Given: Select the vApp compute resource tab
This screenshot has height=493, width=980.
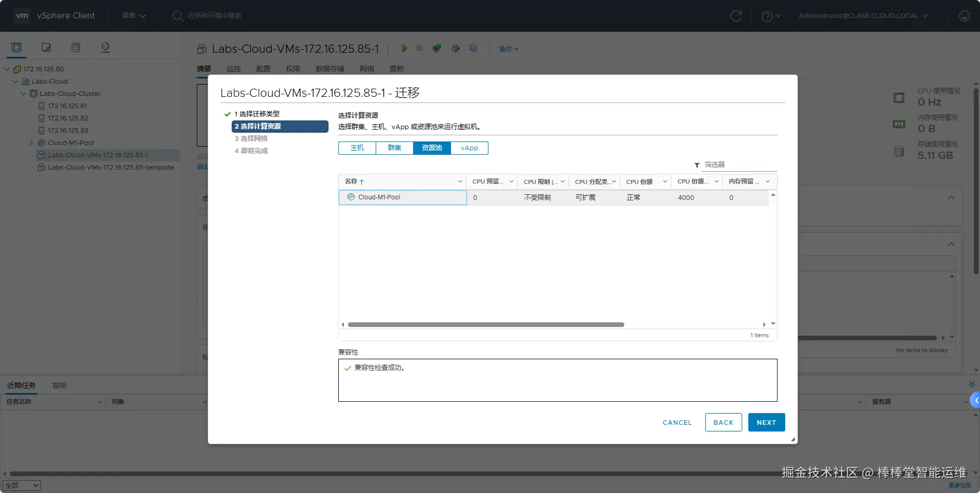Looking at the screenshot, I should click(469, 148).
